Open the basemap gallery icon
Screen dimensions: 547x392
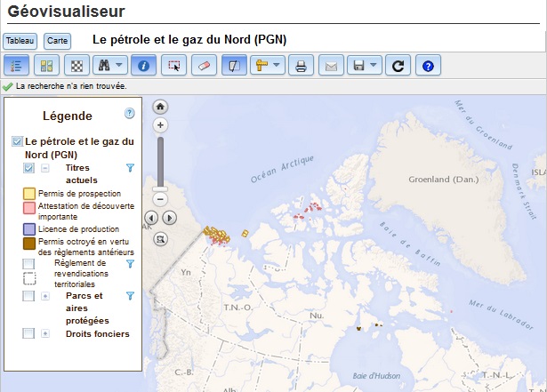pyautogui.click(x=46, y=65)
